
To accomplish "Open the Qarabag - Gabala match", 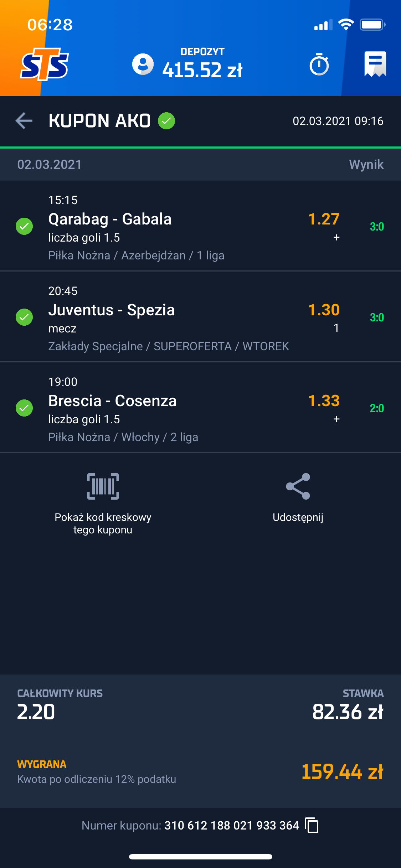I will coord(110,219).
